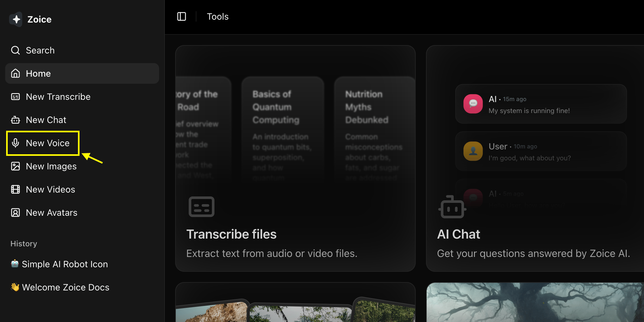Click the house icon beside Home
The image size is (644, 322).
pos(15,73)
